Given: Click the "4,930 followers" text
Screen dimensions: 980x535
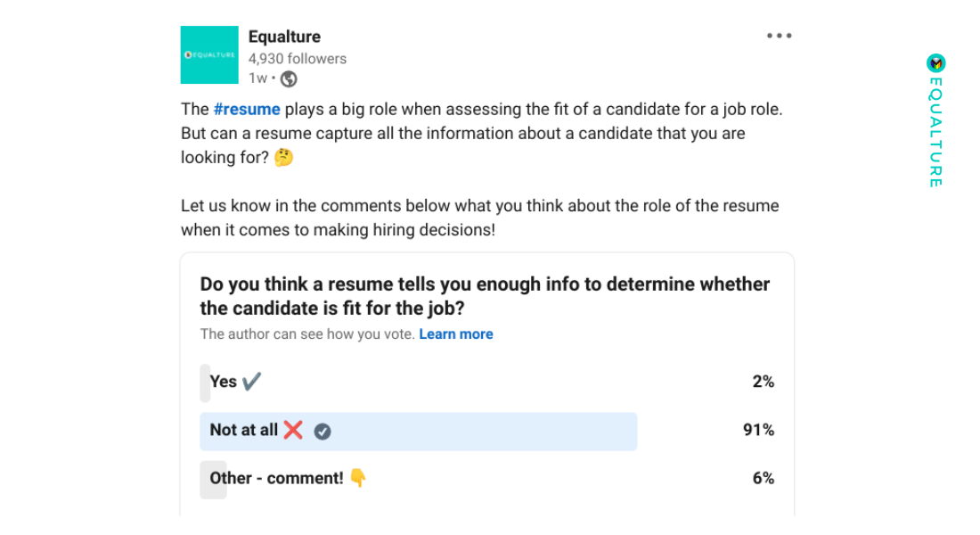Looking at the screenshot, I should pos(298,58).
